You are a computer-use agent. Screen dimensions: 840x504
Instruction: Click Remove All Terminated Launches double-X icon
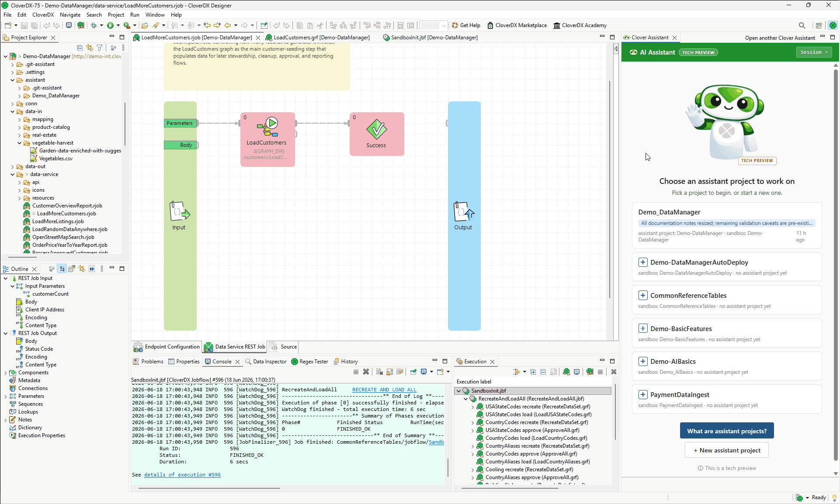click(x=366, y=372)
